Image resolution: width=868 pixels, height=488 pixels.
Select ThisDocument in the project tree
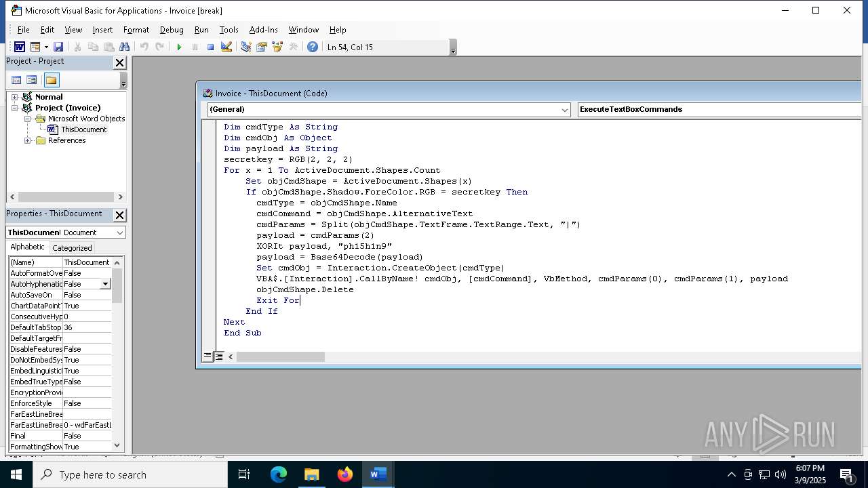click(x=83, y=129)
